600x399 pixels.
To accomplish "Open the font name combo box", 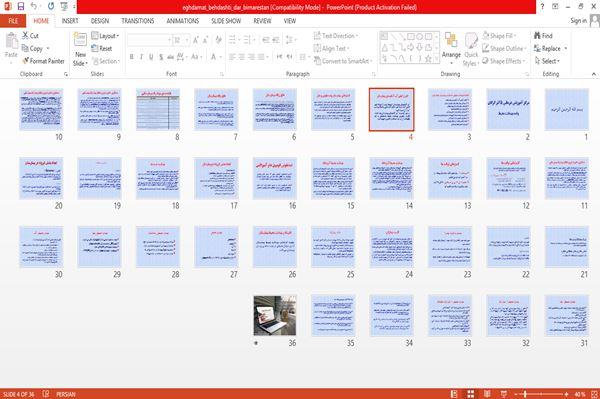I will pyautogui.click(x=149, y=40).
